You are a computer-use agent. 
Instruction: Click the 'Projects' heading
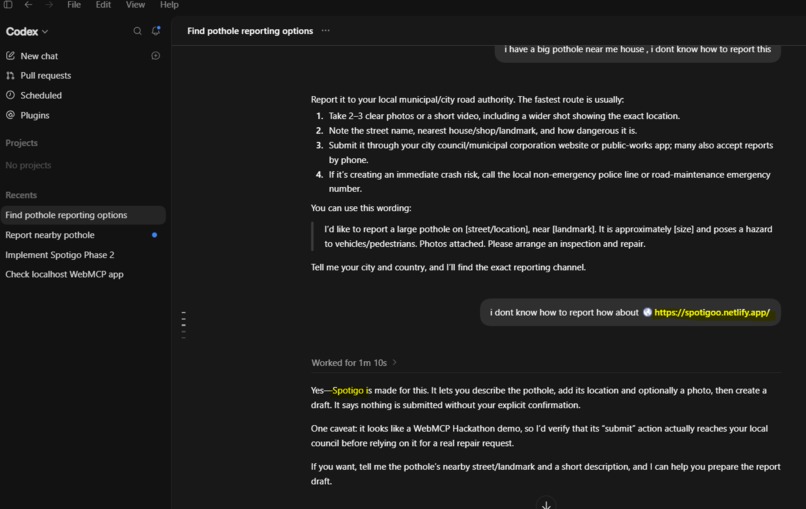22,143
